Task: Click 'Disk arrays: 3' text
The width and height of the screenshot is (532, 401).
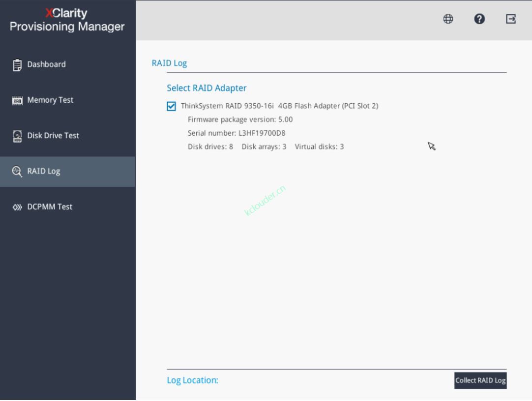Action: 264,146
